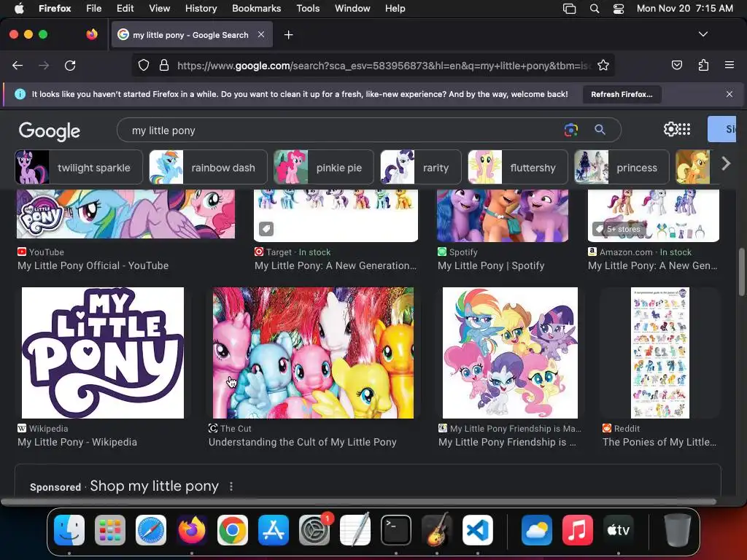Open the Edit menu
Image resolution: width=747 pixels, height=560 pixels.
point(125,8)
